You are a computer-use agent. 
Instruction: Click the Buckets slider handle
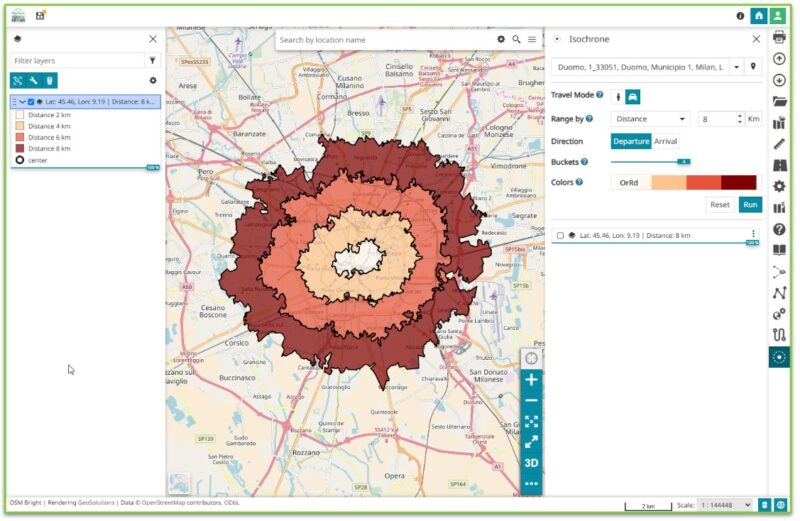(x=684, y=162)
